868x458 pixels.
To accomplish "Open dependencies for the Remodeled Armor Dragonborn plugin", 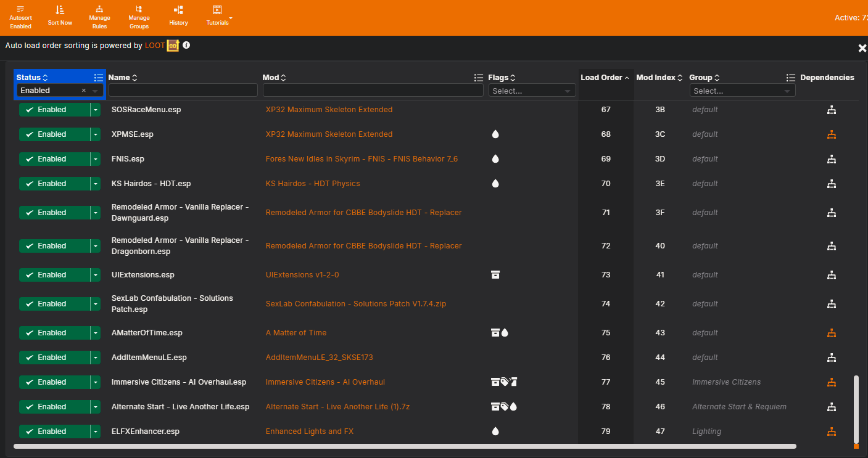I will pos(831,246).
